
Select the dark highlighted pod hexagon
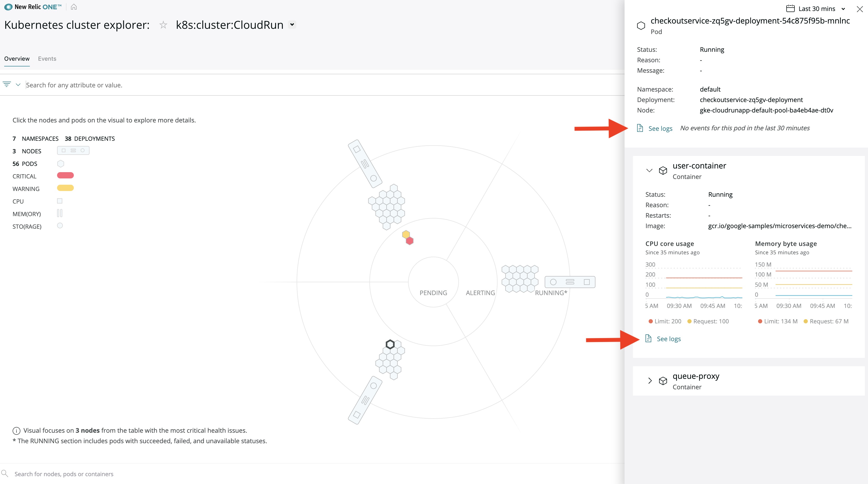point(390,344)
